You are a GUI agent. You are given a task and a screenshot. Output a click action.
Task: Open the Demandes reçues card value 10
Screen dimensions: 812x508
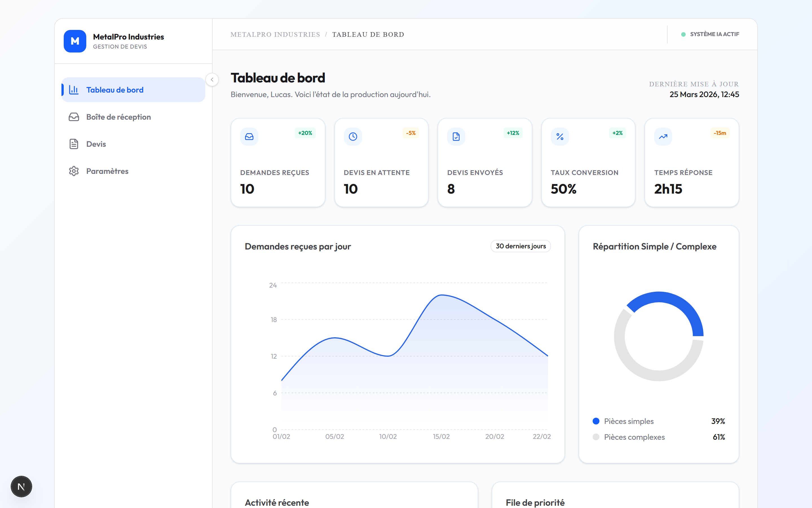click(x=247, y=189)
